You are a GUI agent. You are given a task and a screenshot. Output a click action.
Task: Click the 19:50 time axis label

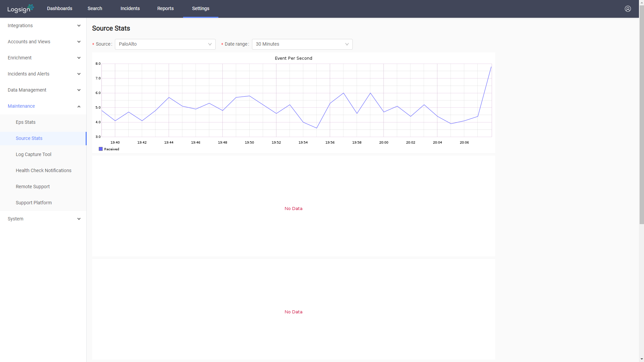tap(249, 143)
